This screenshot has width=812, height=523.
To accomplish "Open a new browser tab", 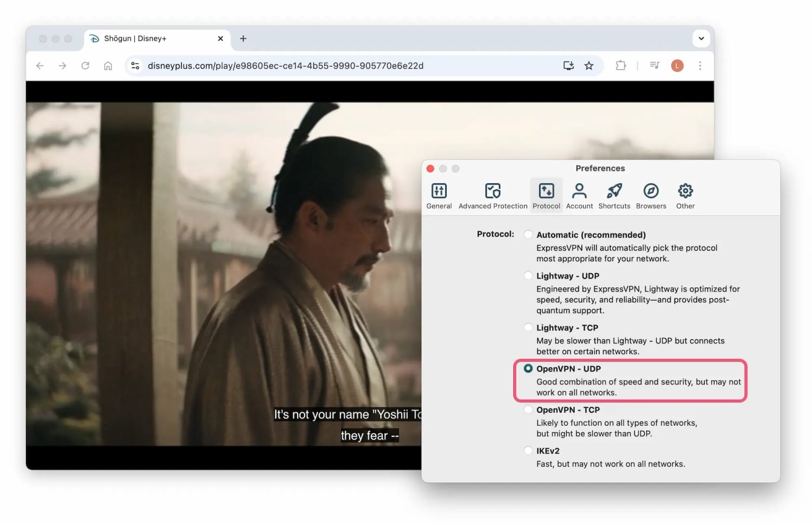I will point(243,38).
